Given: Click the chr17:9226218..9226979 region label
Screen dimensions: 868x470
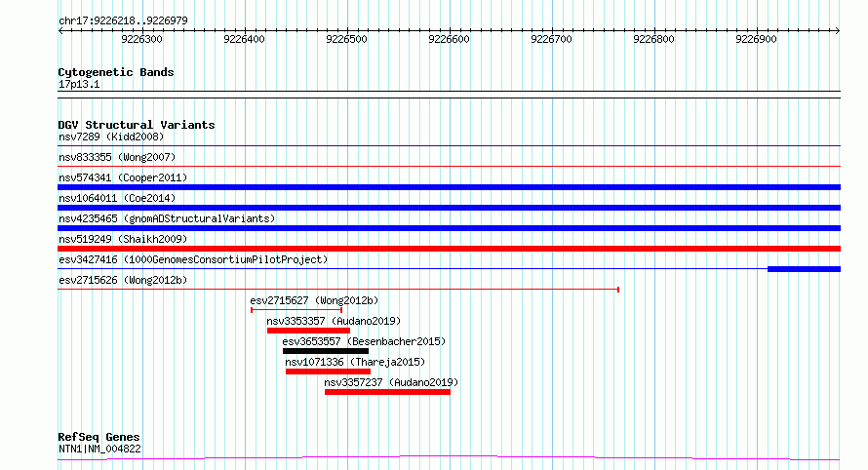Looking at the screenshot, I should 123,20.
